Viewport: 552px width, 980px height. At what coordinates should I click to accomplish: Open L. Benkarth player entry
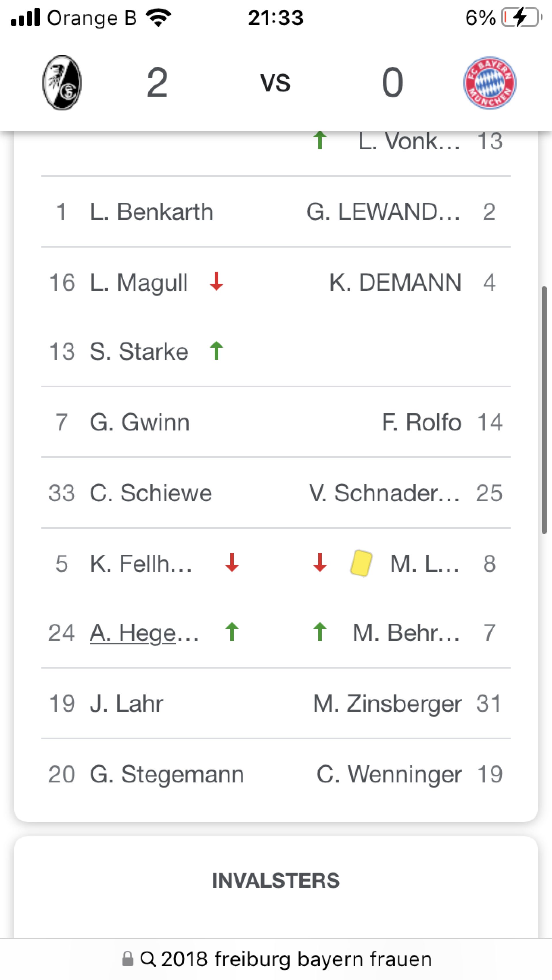(151, 212)
